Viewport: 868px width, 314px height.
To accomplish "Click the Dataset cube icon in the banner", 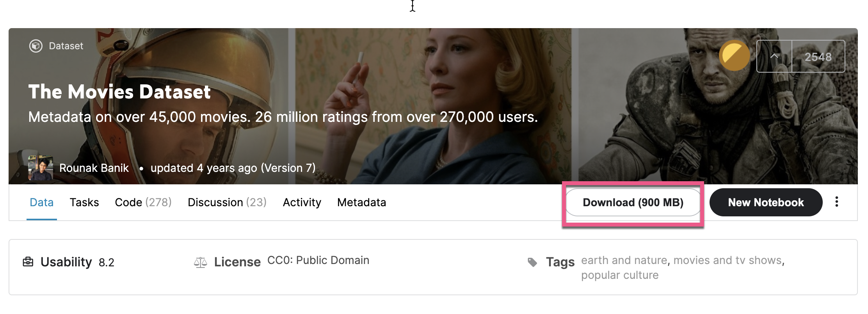I will [35, 46].
